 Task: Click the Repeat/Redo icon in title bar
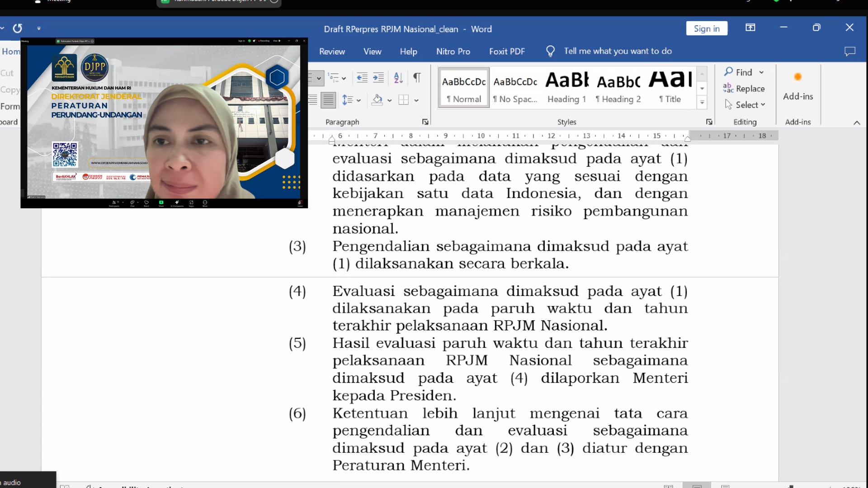pos(18,28)
